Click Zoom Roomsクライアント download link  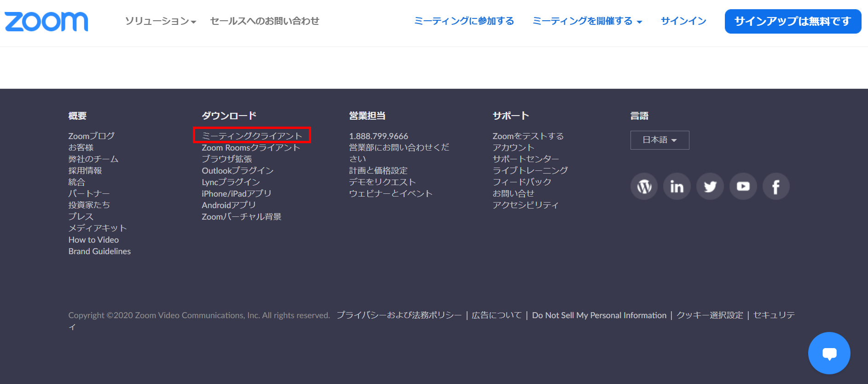[251, 147]
